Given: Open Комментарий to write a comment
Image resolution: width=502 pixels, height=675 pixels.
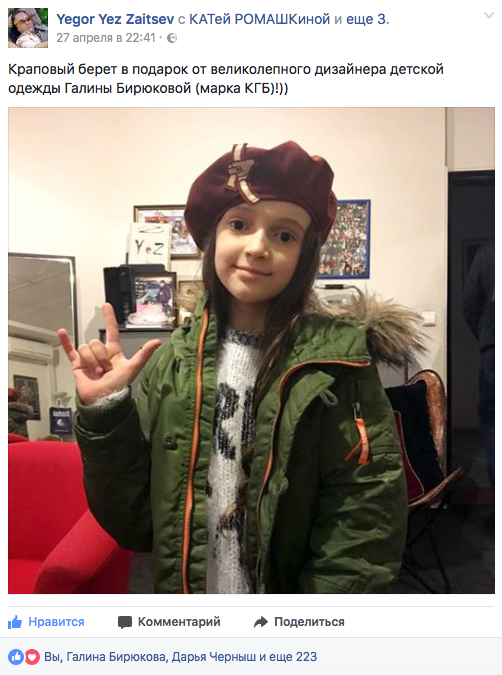Looking at the screenshot, I should (179, 622).
